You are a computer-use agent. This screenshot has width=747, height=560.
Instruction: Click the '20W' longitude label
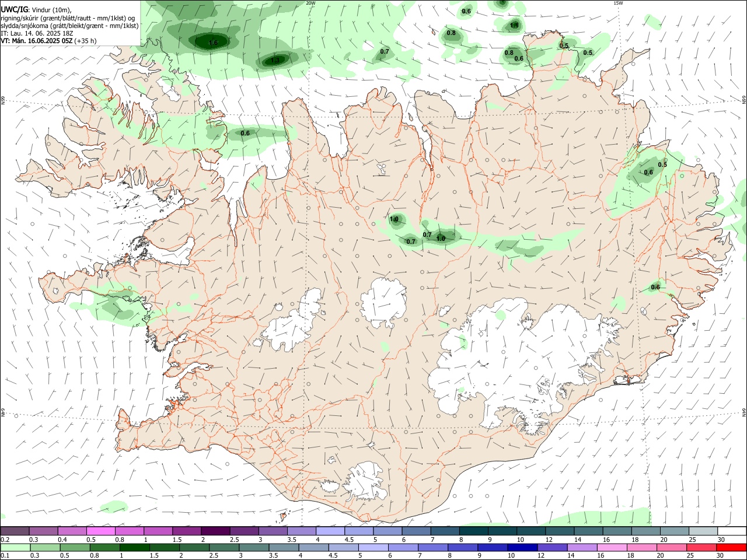pyautogui.click(x=310, y=3)
